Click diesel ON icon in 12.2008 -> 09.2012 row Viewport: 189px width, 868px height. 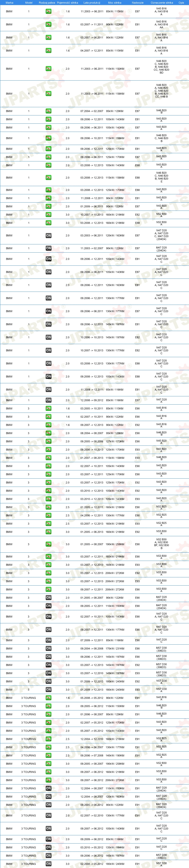pyautogui.click(x=48, y=400)
